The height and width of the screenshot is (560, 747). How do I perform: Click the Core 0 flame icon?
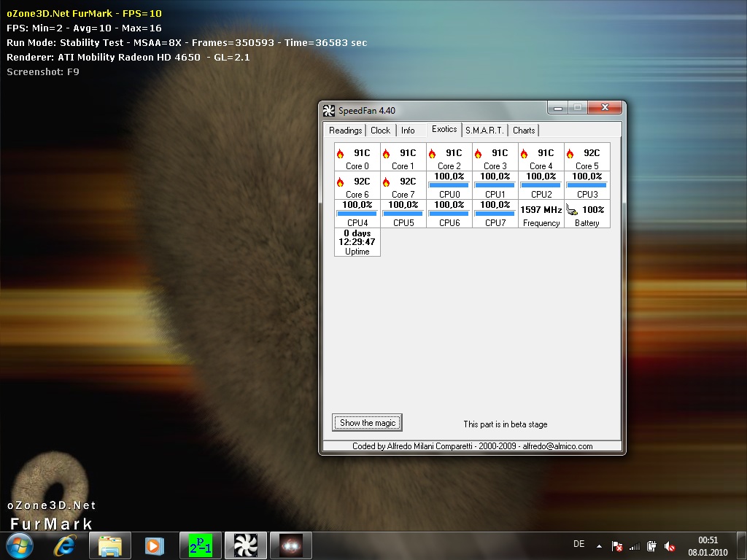pyautogui.click(x=340, y=153)
